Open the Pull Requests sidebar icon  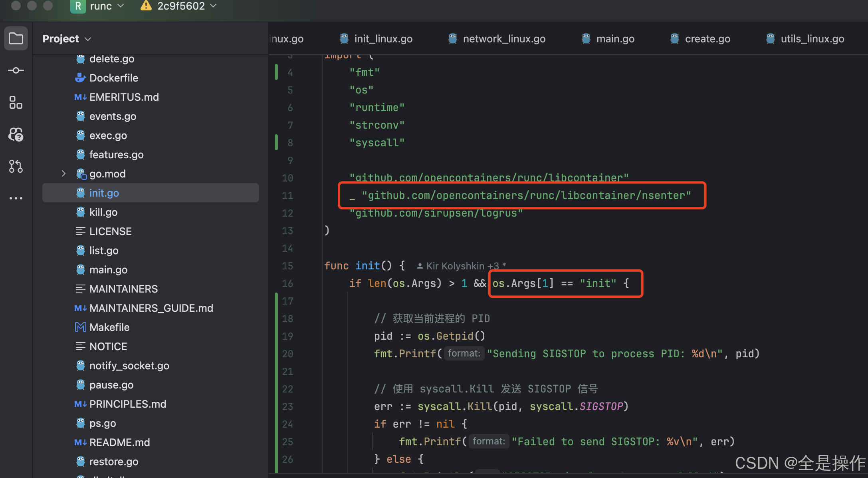point(16,166)
